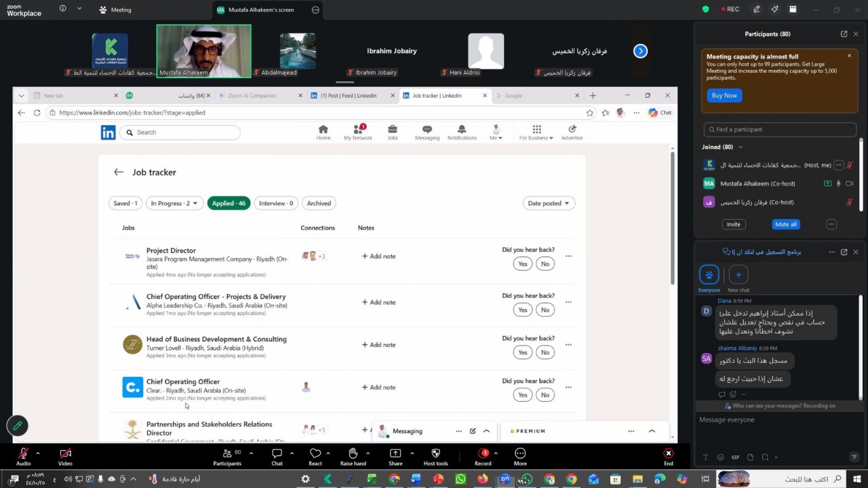This screenshot has width=868, height=488.
Task: Open the Participants options arrow in toolbar
Action: (251, 453)
